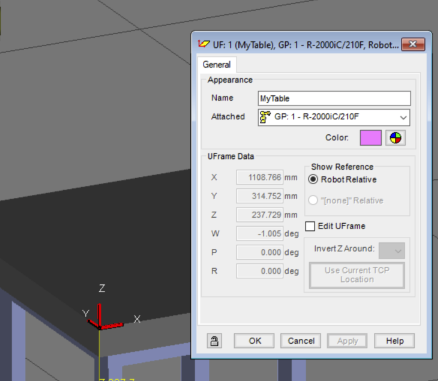This screenshot has width=438, height=381.
Task: Click the UFrame icon in the dialog title bar
Action: click(203, 44)
